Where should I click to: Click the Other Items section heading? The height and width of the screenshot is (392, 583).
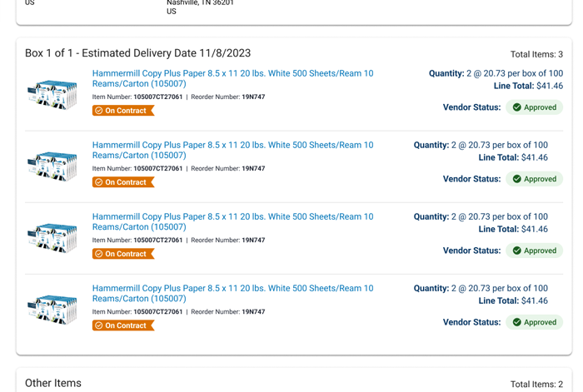pyautogui.click(x=53, y=383)
